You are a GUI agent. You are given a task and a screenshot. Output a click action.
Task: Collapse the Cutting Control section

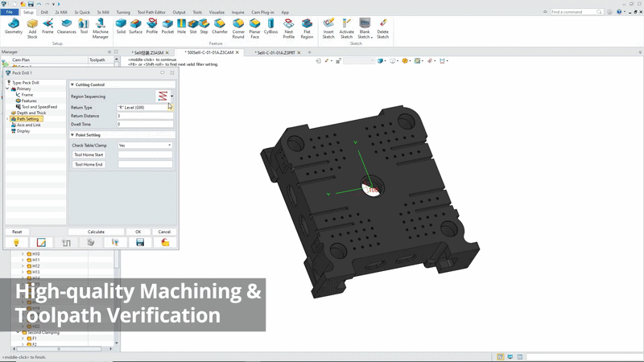(x=72, y=84)
